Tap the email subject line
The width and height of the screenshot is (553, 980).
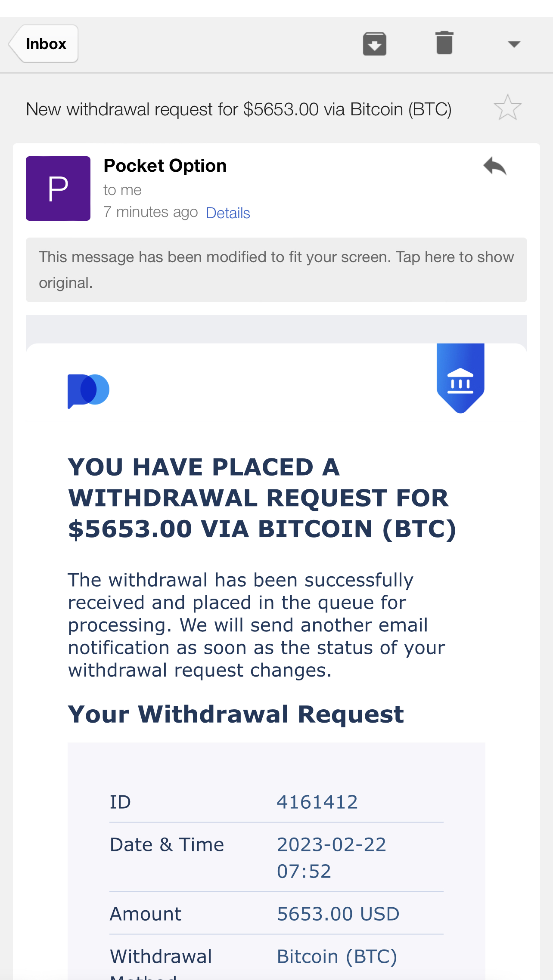[x=239, y=109]
